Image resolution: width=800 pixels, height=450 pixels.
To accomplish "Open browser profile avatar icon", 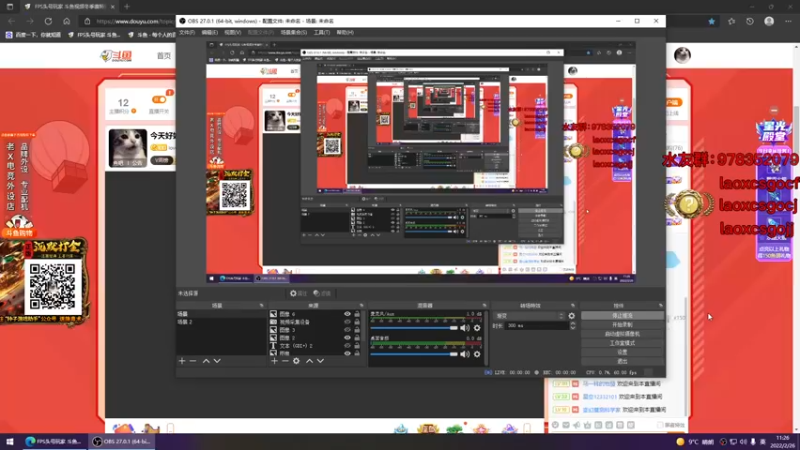I will point(769,21).
